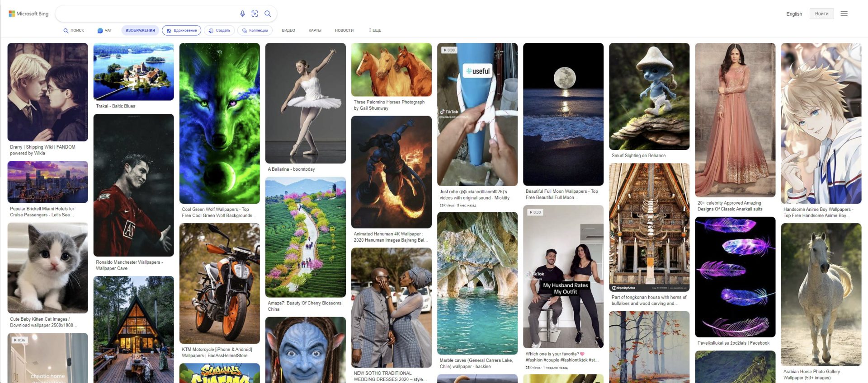This screenshot has height=383, width=868.
Task: Switch to the Карты tab
Action: (315, 30)
